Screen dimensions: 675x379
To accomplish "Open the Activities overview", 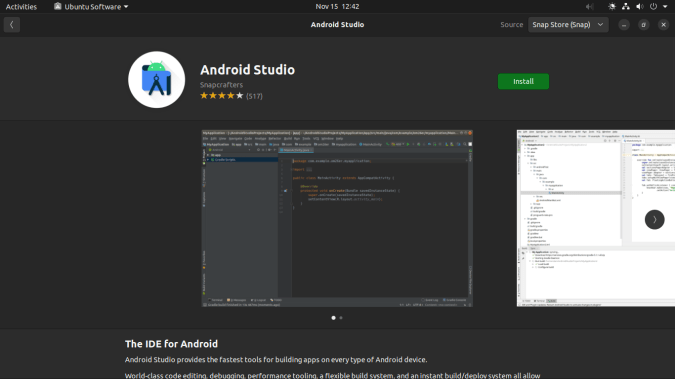I will click(x=21, y=6).
